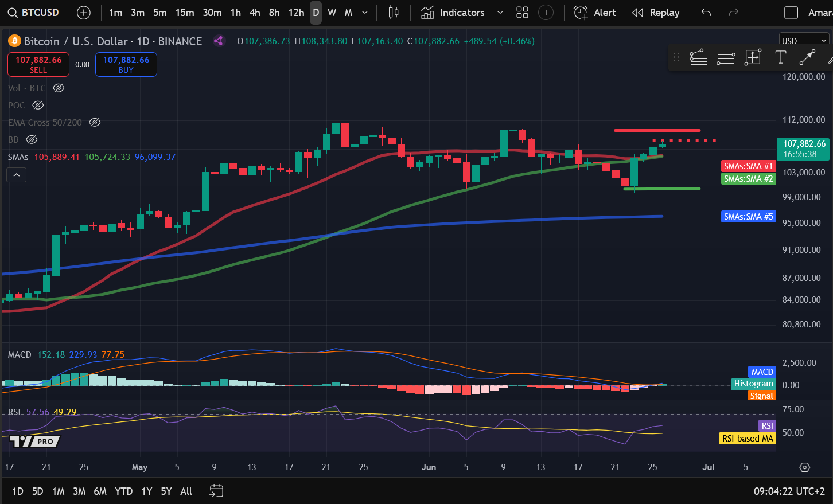Click the MACD indicator legend label
This screenshot has height=504, width=833.
pos(20,354)
